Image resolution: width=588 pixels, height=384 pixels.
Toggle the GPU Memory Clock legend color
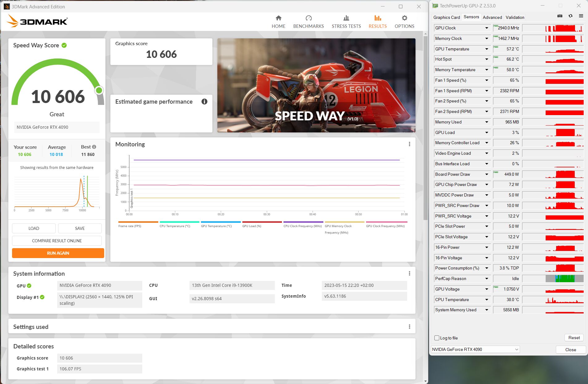click(x=345, y=222)
